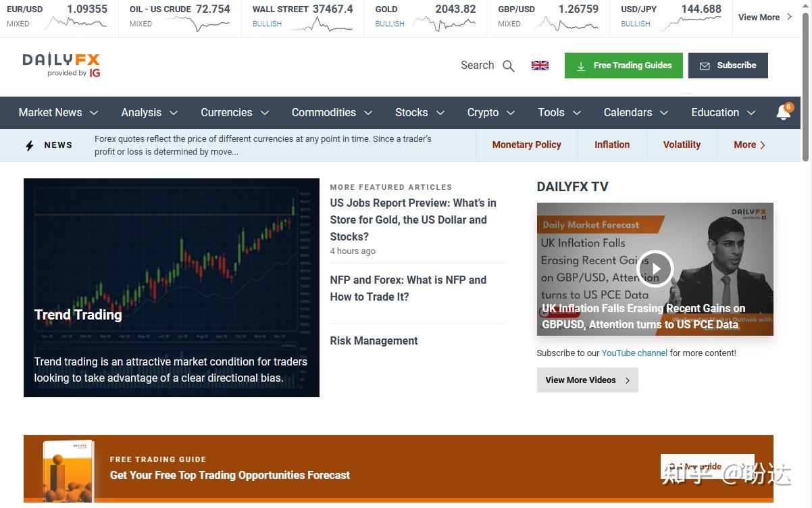Expand the Crypto menu chevron
This screenshot has height=508, width=812.
point(511,113)
